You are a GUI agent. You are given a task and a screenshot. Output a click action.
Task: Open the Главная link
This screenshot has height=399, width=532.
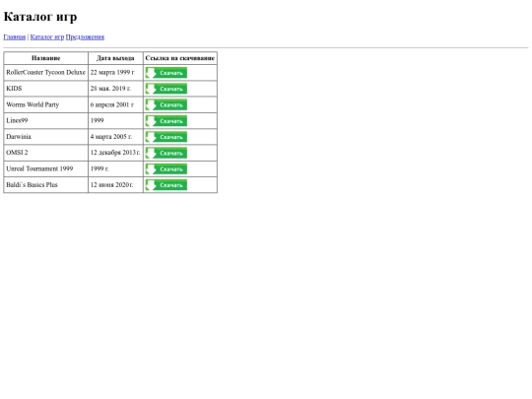tap(14, 37)
